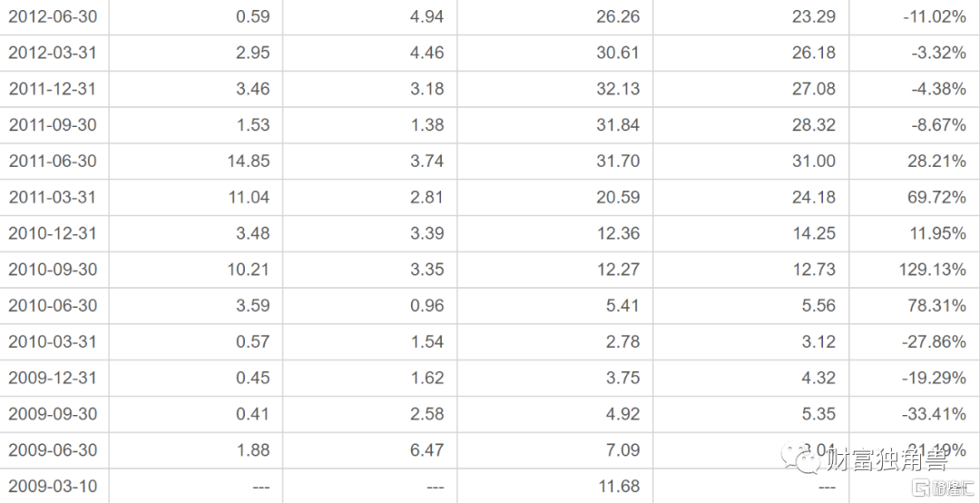This screenshot has width=980, height=503.
Task: Select the 14.85 value cell
Action: click(x=196, y=161)
